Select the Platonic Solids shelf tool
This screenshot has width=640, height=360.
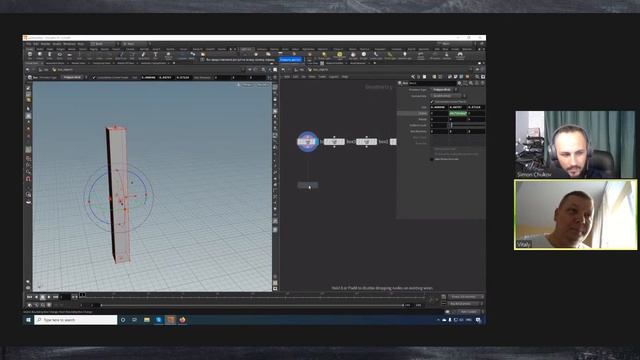coord(168,55)
